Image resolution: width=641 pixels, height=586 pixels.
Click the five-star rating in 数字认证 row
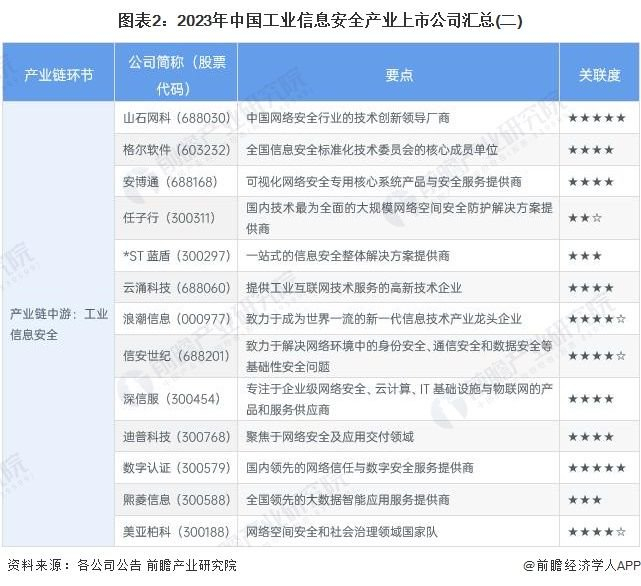coord(597,467)
